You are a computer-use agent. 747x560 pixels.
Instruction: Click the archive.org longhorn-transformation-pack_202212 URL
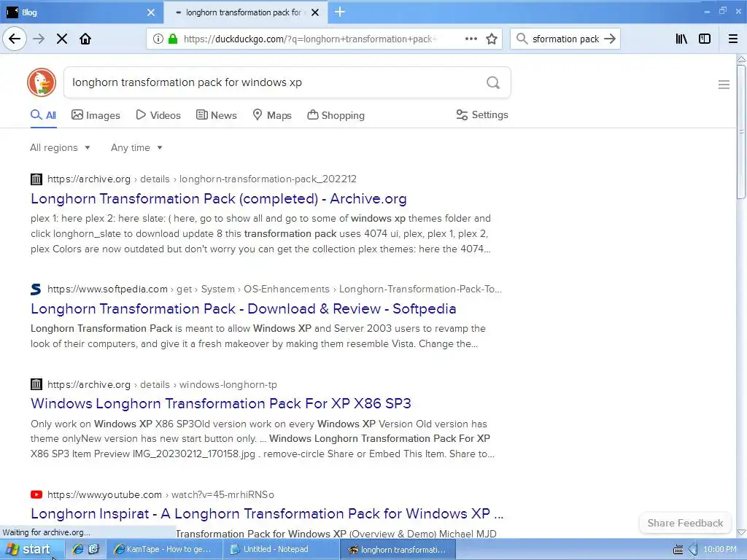click(x=202, y=179)
